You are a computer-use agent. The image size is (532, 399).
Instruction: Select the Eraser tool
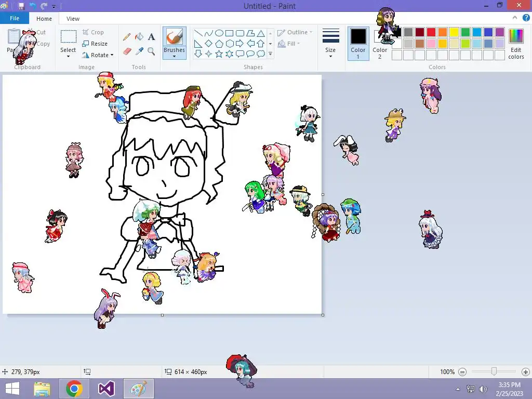[127, 51]
